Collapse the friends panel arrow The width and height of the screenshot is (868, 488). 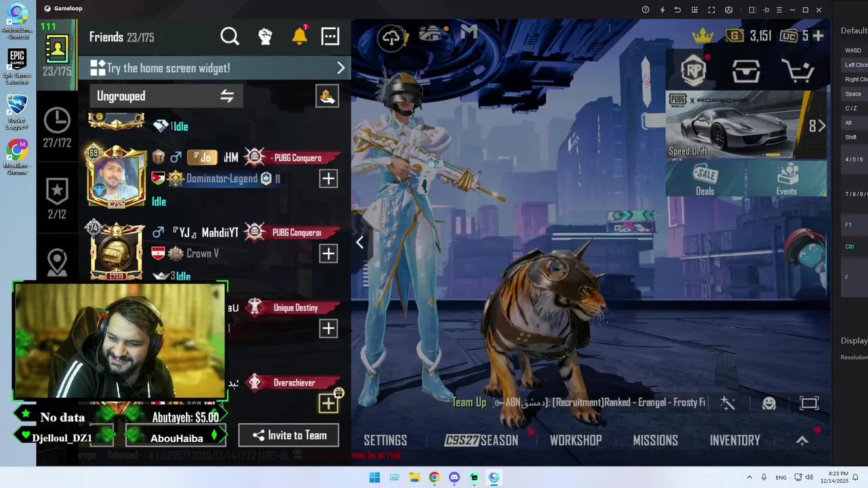click(x=360, y=242)
